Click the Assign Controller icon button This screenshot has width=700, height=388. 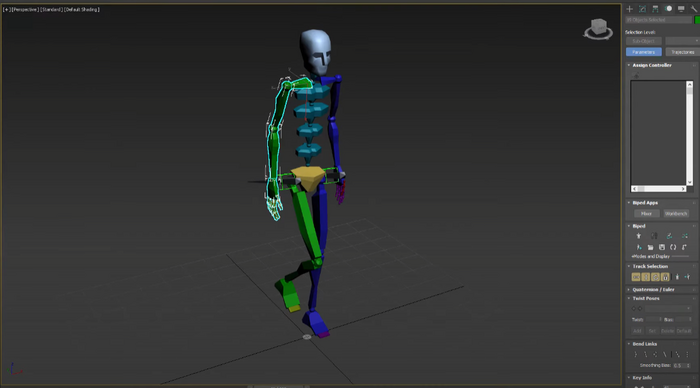pos(636,75)
